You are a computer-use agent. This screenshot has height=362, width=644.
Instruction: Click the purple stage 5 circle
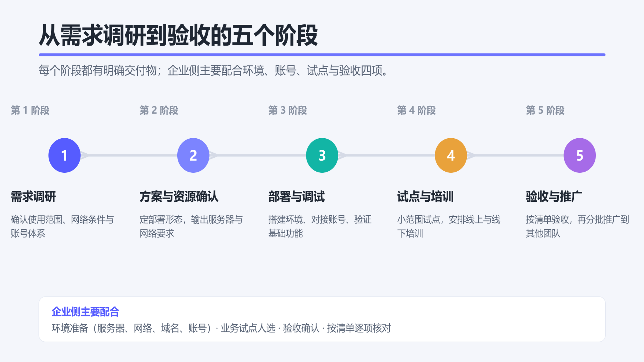point(580,155)
